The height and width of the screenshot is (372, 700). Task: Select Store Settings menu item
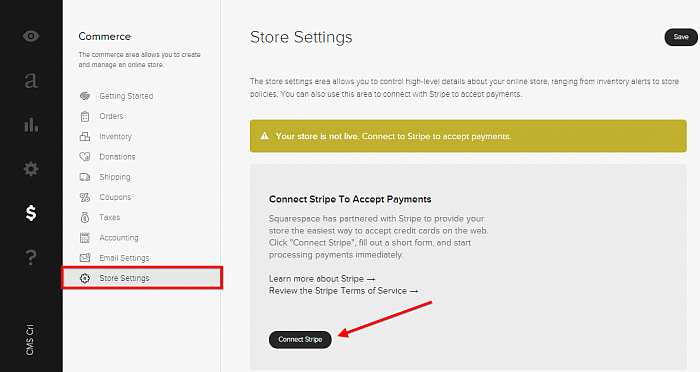click(x=142, y=278)
